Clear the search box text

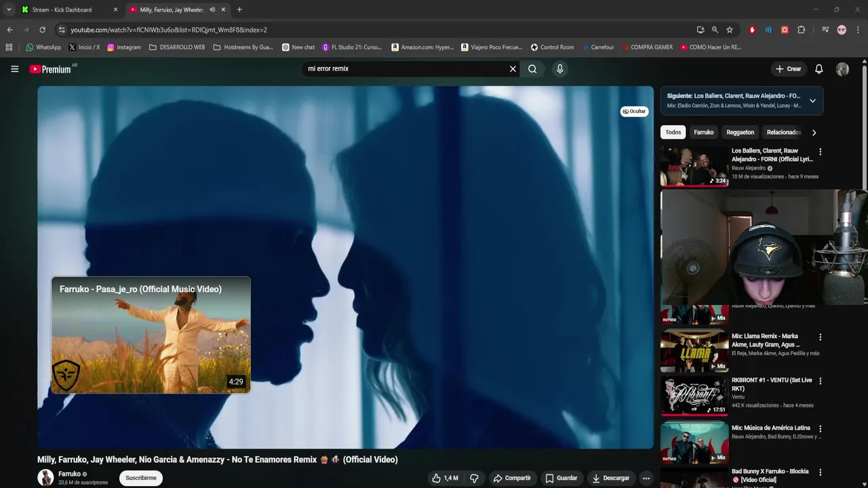[x=513, y=68]
